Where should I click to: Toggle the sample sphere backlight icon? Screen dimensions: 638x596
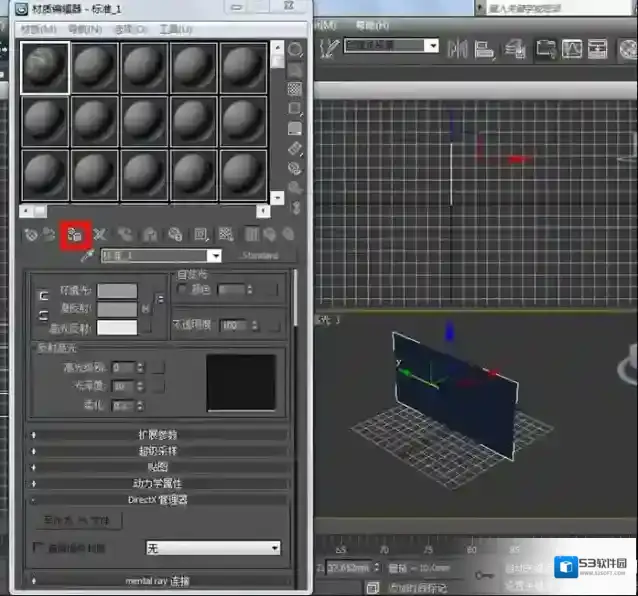tap(296, 68)
